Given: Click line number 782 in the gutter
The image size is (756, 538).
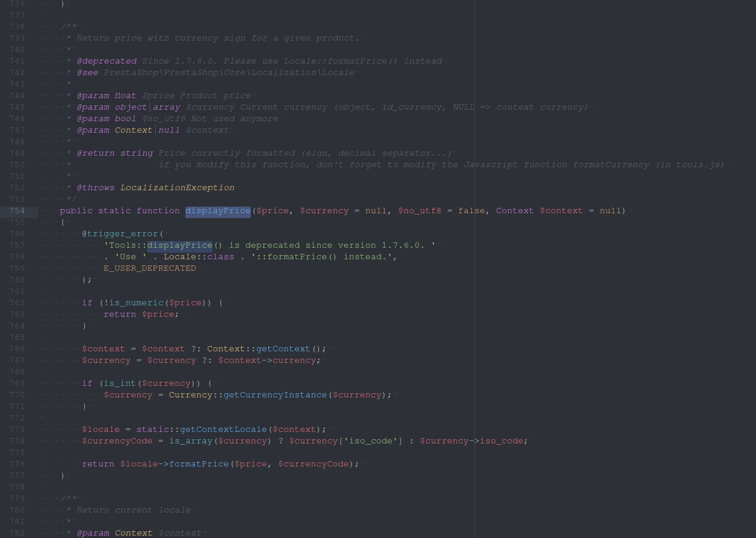Looking at the screenshot, I should pos(17,533).
